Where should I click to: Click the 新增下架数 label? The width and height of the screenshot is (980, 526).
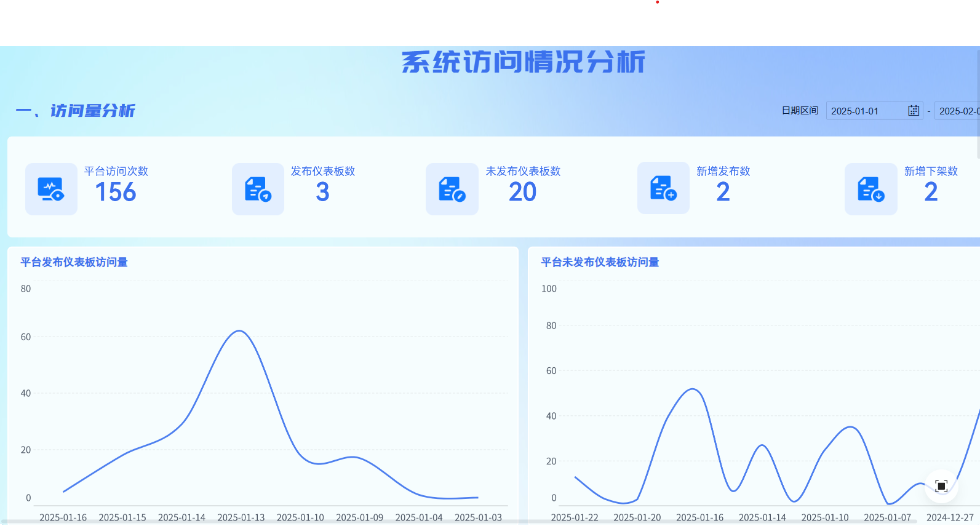click(931, 171)
